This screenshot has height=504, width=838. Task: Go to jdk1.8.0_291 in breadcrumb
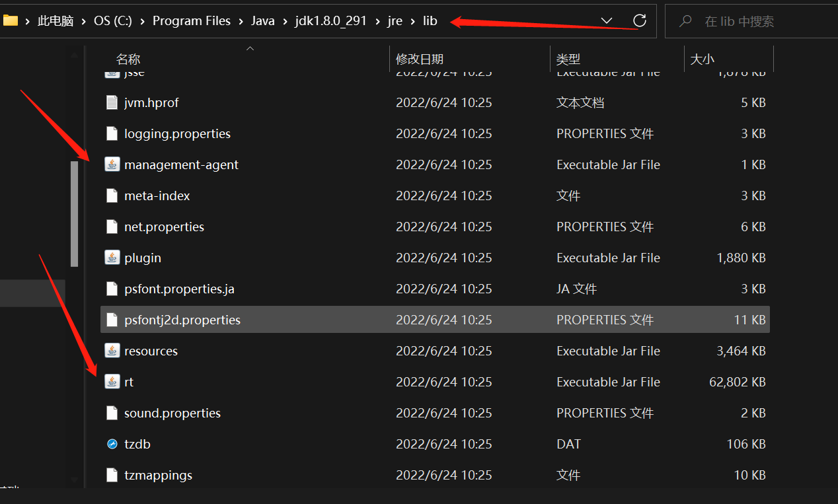[x=330, y=21]
